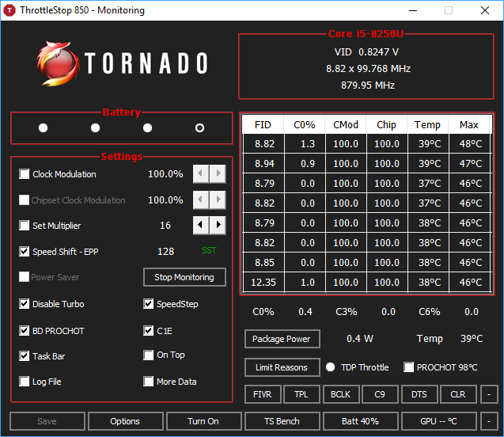The image size is (504, 437).
Task: Click the 48°C Max temperature cell
Action: [x=471, y=144]
